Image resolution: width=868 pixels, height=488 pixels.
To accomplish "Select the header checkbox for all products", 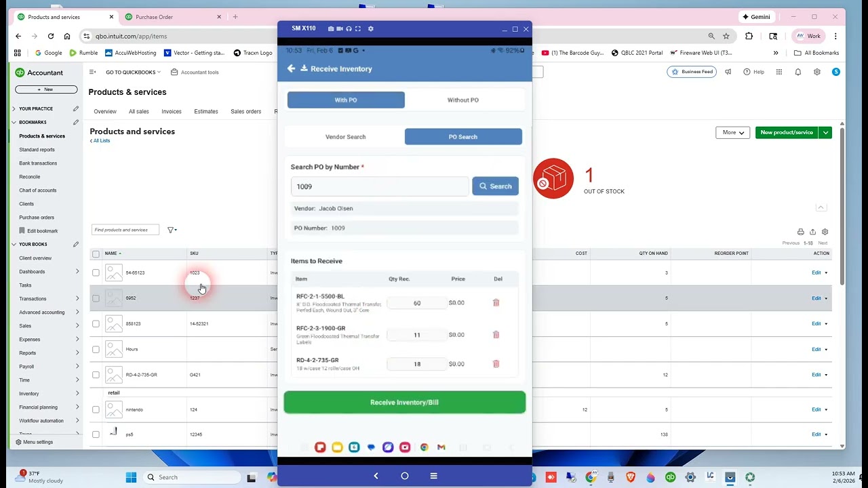I will click(x=96, y=254).
